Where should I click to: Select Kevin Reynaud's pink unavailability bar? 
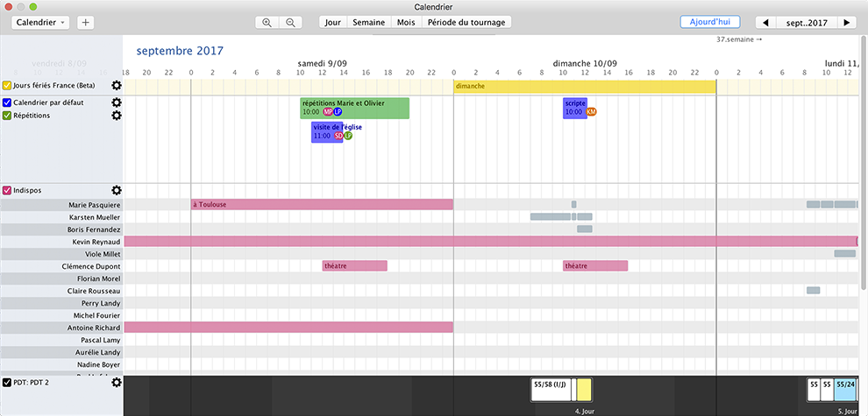[490, 241]
